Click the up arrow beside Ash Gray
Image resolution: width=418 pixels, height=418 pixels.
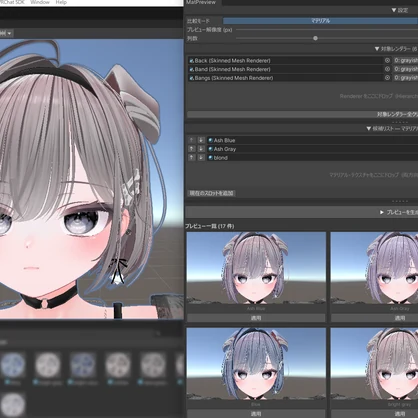[192, 149]
